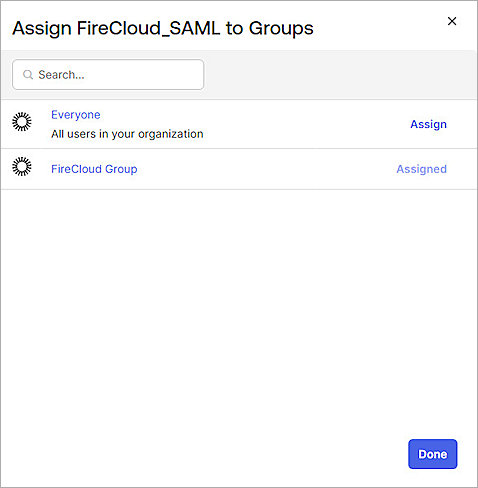This screenshot has height=488, width=478.
Task: Click the Done button
Action: point(433,454)
